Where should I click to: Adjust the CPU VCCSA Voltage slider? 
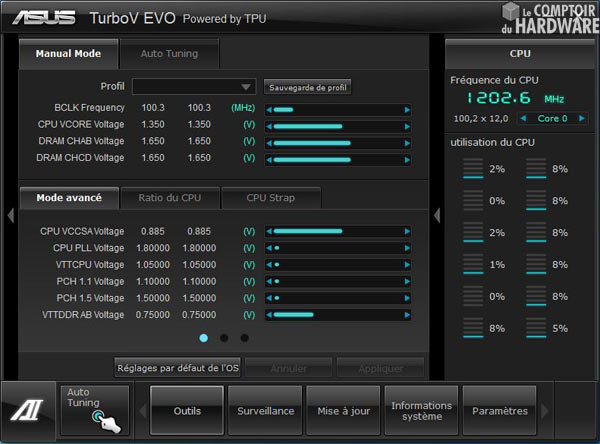[x=338, y=231]
